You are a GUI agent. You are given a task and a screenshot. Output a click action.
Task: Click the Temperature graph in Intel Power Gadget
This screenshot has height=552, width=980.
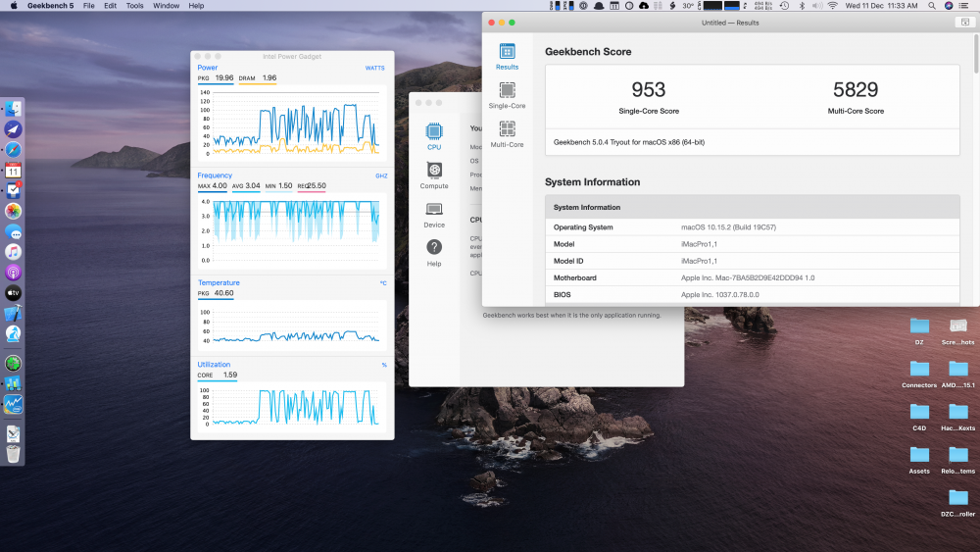(291, 326)
